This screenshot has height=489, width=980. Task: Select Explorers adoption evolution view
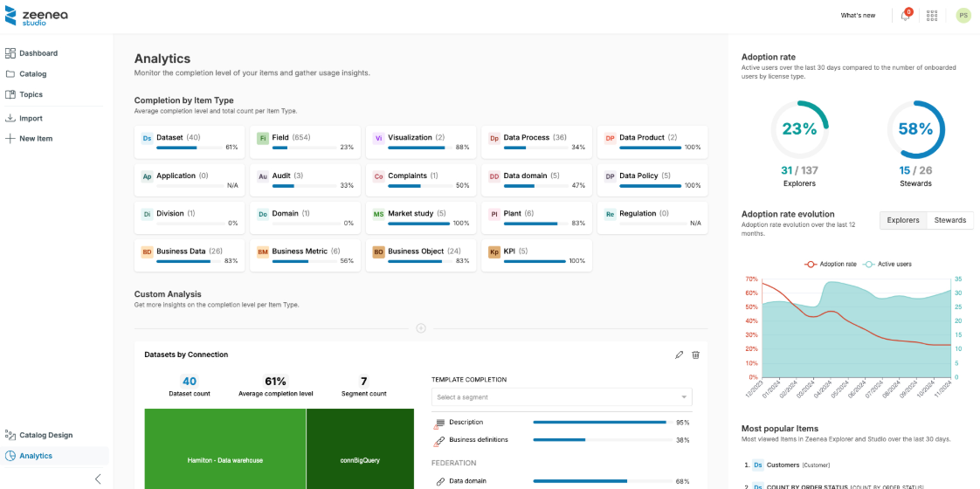(x=903, y=220)
